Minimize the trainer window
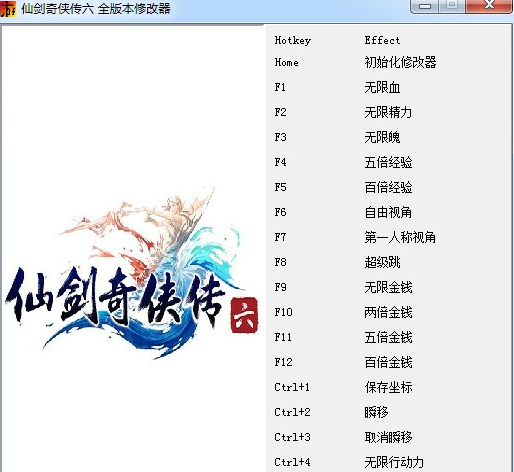Image resolution: width=514 pixels, height=472 pixels. (424, 6)
